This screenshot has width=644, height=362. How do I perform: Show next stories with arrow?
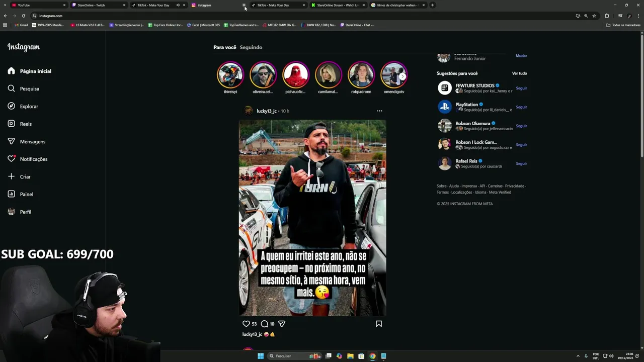[x=403, y=76]
